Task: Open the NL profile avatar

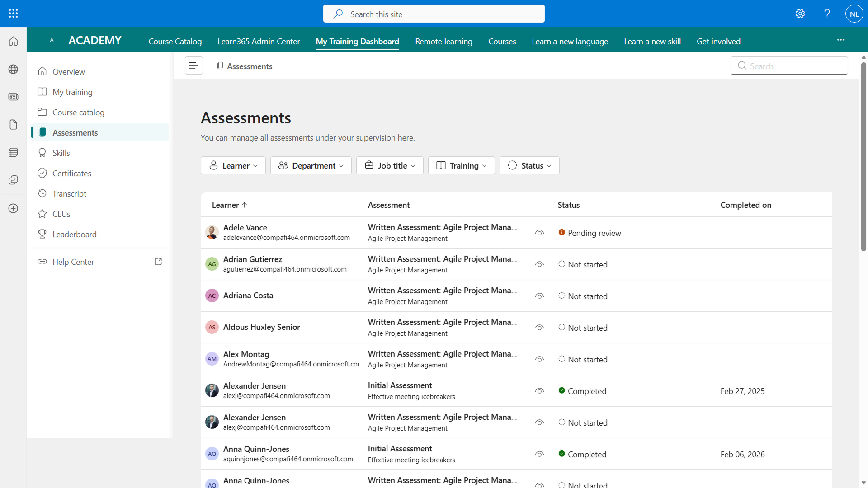Action: point(854,14)
